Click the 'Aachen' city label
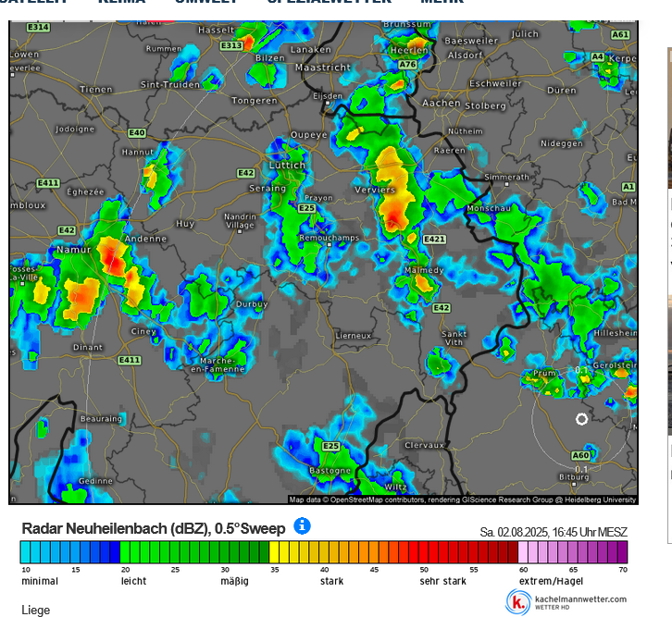The height and width of the screenshot is (617, 672). (x=442, y=104)
